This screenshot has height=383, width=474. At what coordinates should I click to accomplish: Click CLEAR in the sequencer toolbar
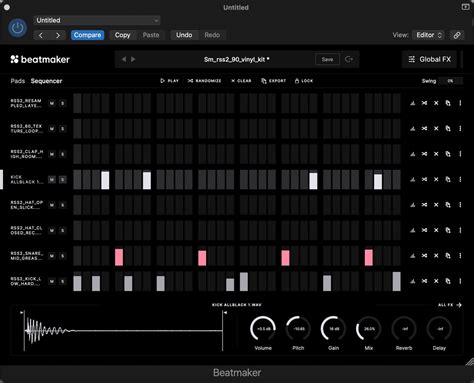pyautogui.click(x=241, y=81)
